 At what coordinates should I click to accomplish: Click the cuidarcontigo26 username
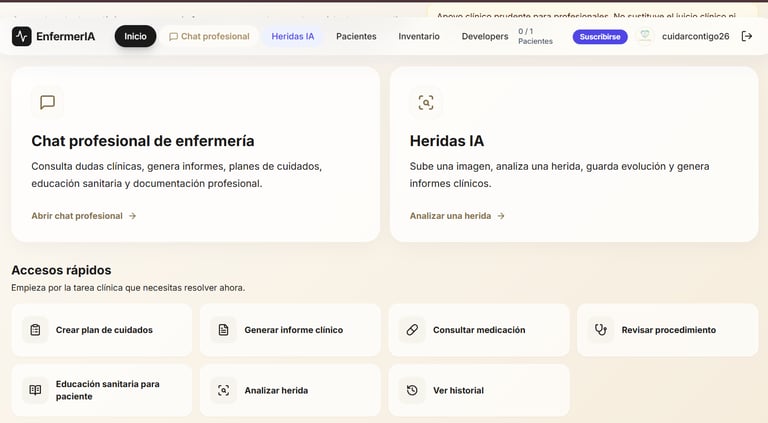click(696, 36)
